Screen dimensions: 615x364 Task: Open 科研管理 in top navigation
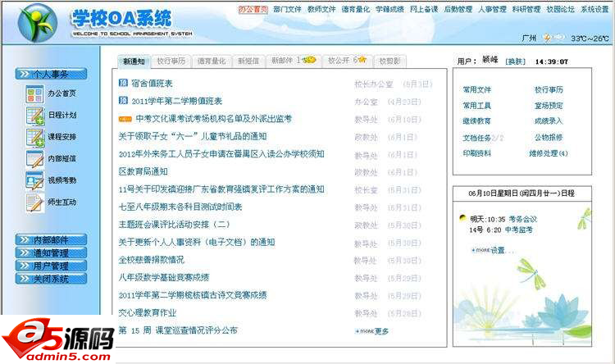point(526,9)
